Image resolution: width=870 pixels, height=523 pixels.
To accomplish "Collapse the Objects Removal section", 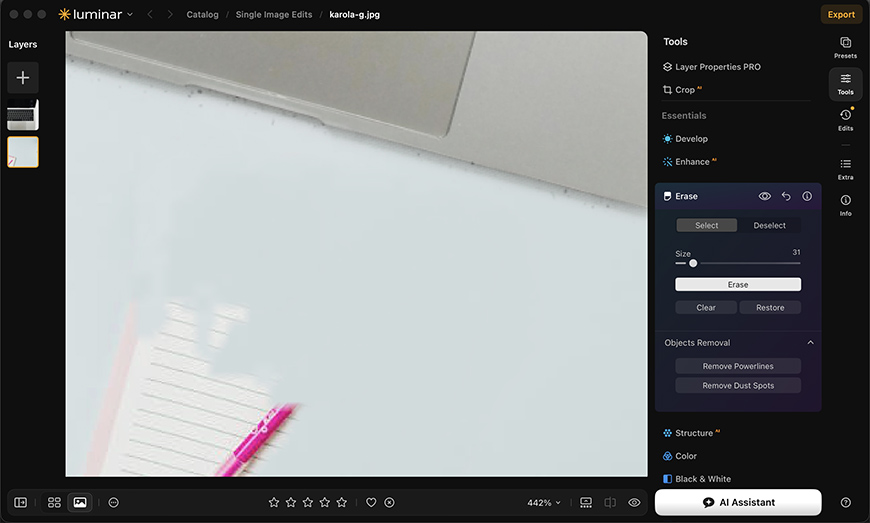I will click(810, 343).
